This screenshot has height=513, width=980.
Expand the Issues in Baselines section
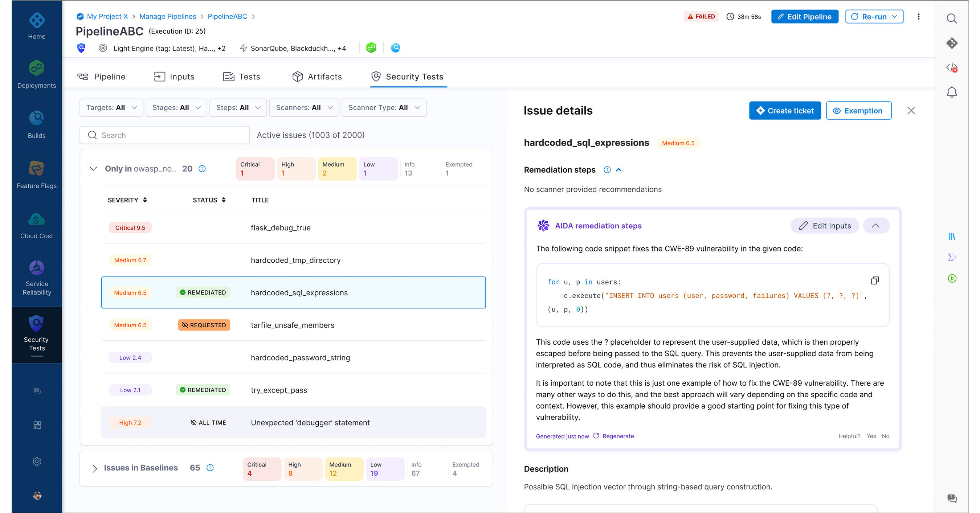coord(94,468)
